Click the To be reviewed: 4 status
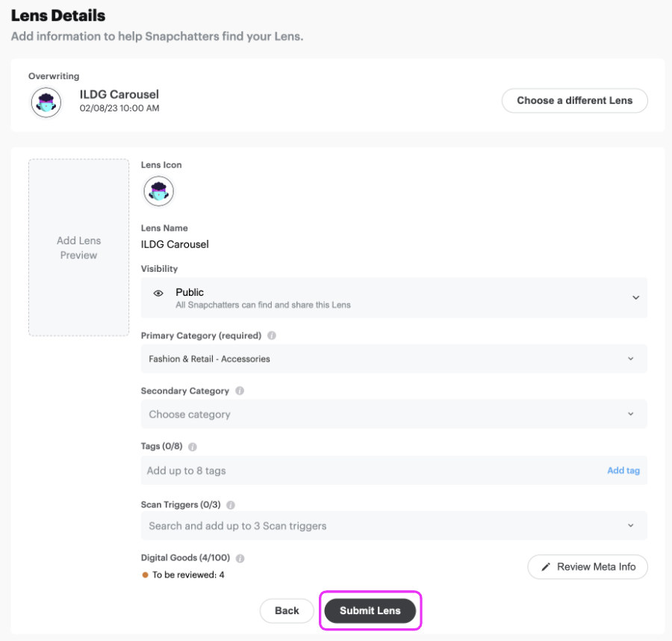Image resolution: width=672 pixels, height=641 pixels. [187, 575]
